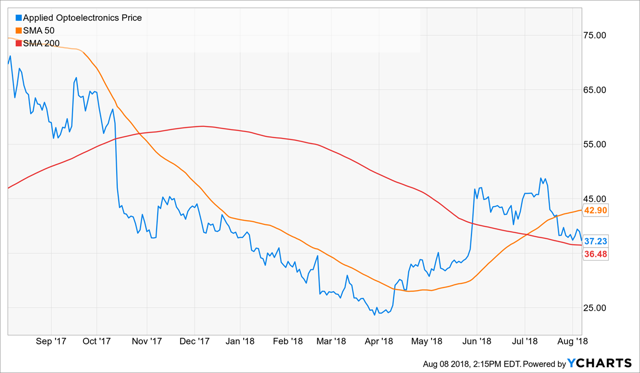The height and width of the screenshot is (373, 640).
Task: Click the red SMA 200 legend swatch
Action: click(18, 43)
